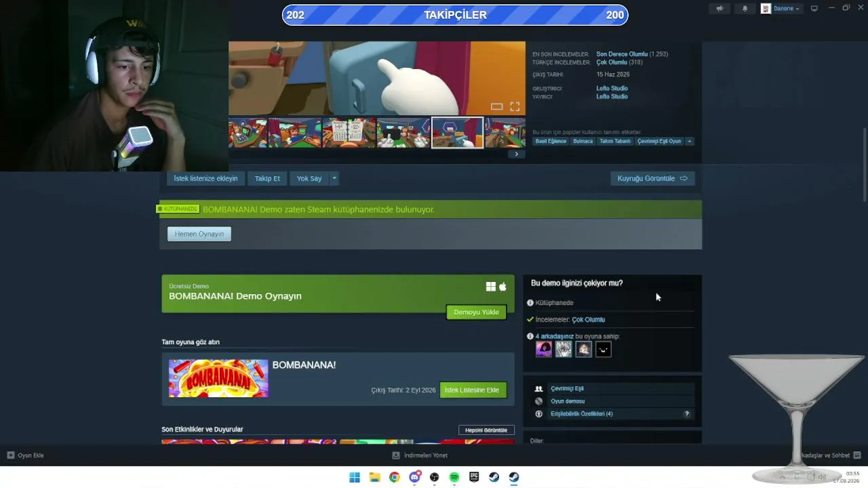Viewport: 868px width, 488px height.
Task: Open the 'Çok Olumlu' link in demo interest panel
Action: click(x=588, y=319)
